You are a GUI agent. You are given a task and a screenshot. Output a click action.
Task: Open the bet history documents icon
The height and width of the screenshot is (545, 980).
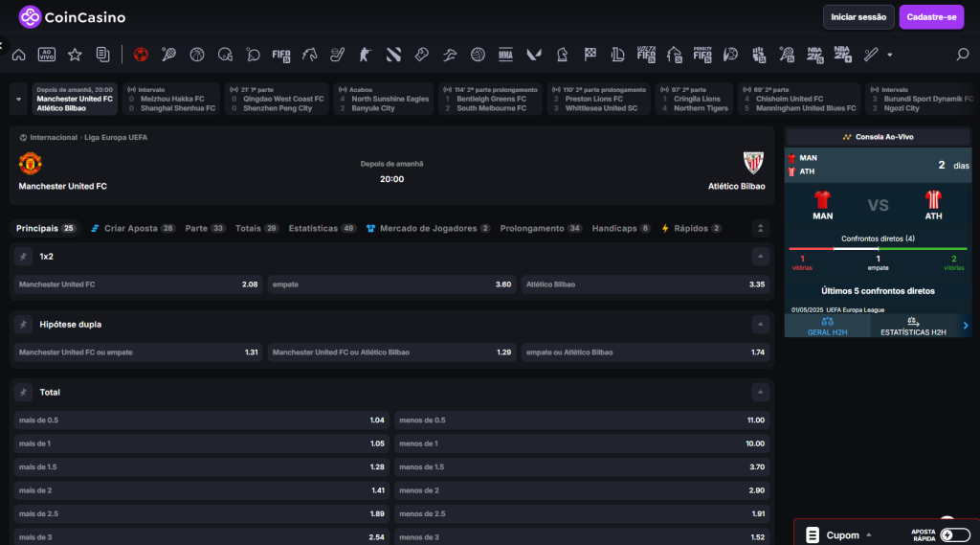click(103, 55)
